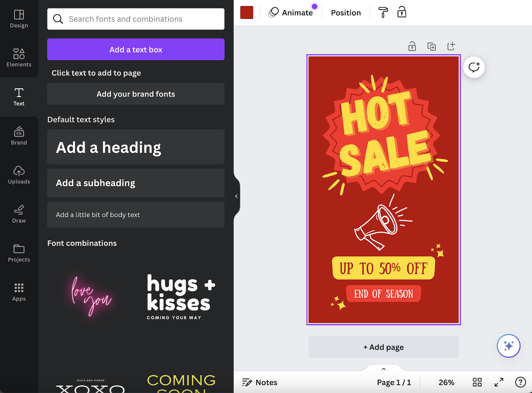The width and height of the screenshot is (532, 393).
Task: Open the Magic assistant sparkle icon
Action: pyautogui.click(x=508, y=346)
